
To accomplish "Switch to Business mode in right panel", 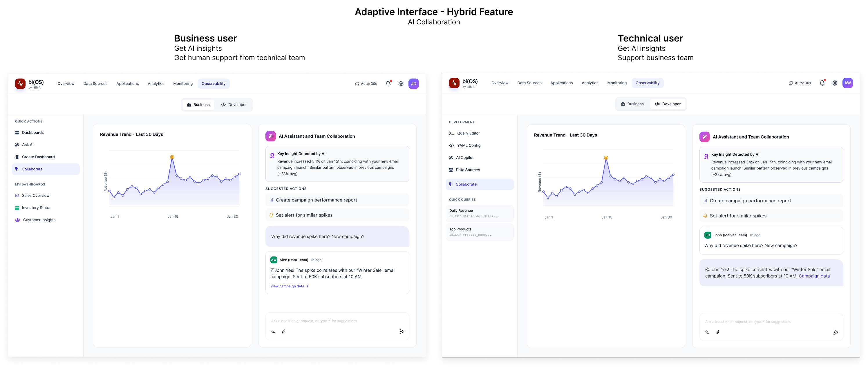I will click(632, 104).
